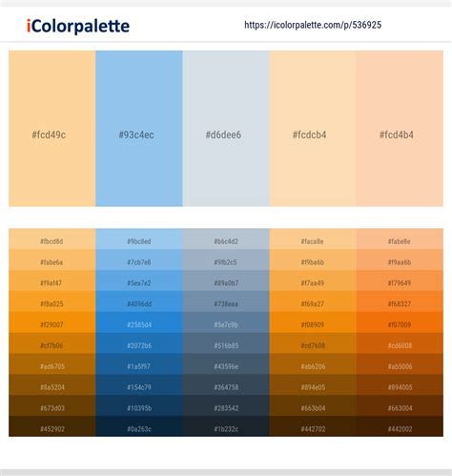The image size is (452, 476).
Task: Open the icolorpalette.com/p/536925 link
Action: click(x=313, y=25)
